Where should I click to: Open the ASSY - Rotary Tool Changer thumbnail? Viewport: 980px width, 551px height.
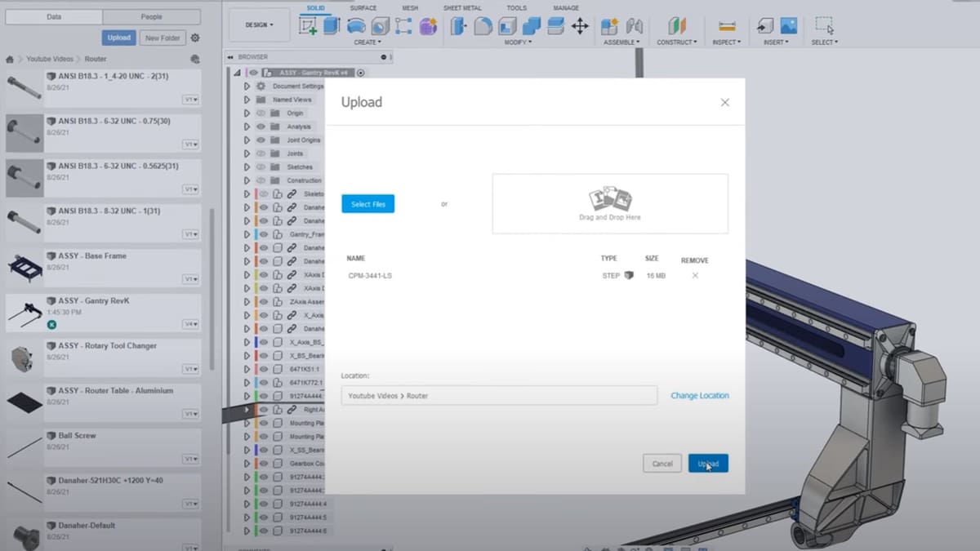click(x=24, y=358)
